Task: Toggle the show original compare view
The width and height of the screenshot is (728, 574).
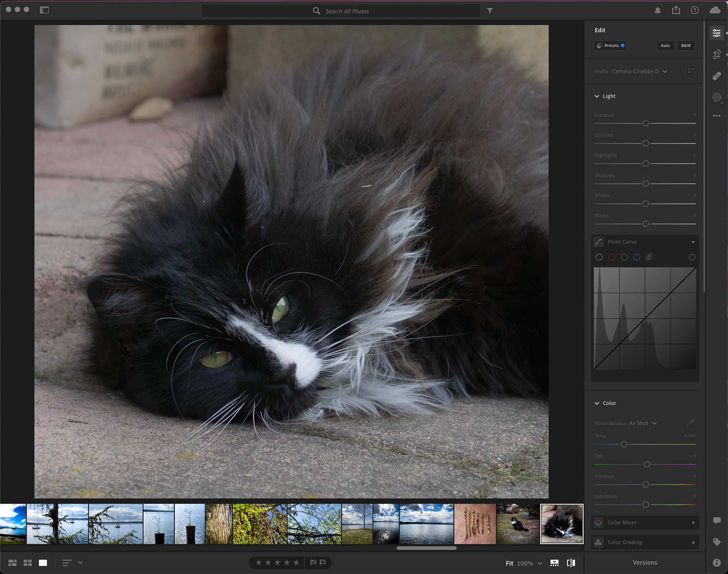Action: click(571, 563)
